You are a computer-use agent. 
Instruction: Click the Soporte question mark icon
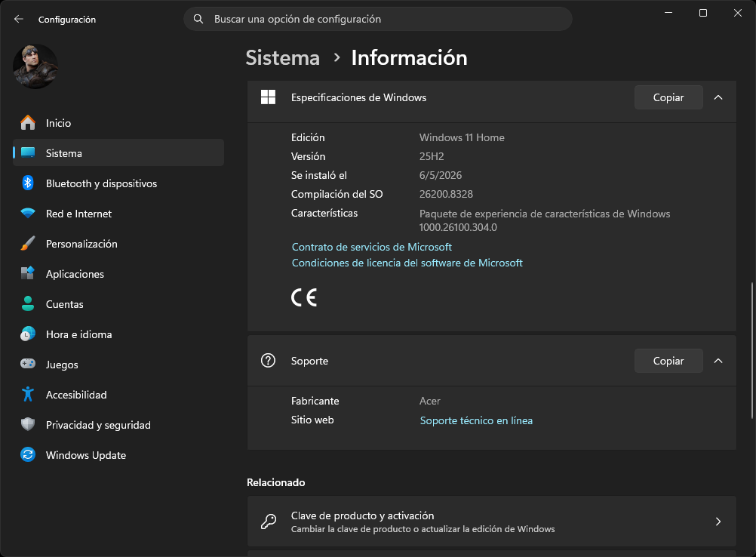point(268,361)
